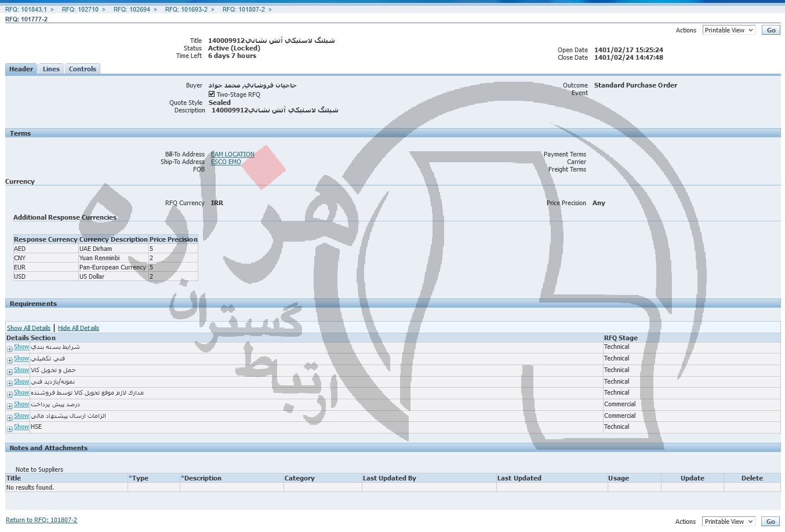The image size is (785, 532).
Task: Click the Technical stage in HSE row
Action: tap(616, 427)
